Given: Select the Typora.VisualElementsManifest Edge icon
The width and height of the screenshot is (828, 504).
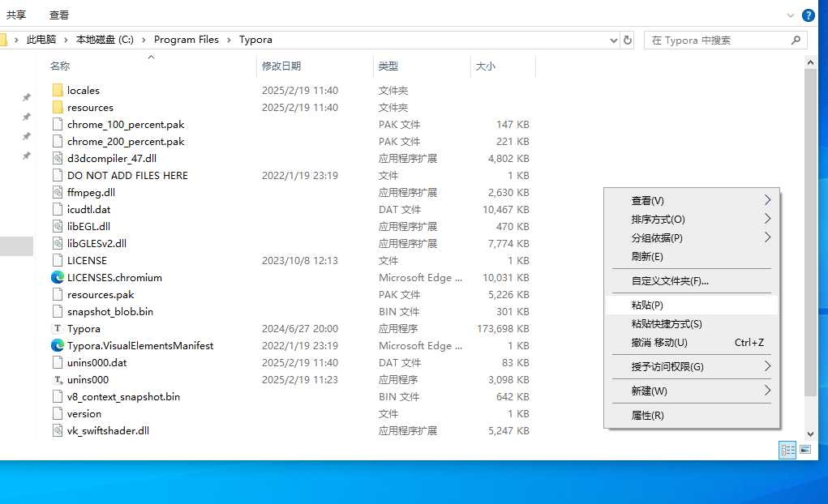Looking at the screenshot, I should [x=58, y=346].
